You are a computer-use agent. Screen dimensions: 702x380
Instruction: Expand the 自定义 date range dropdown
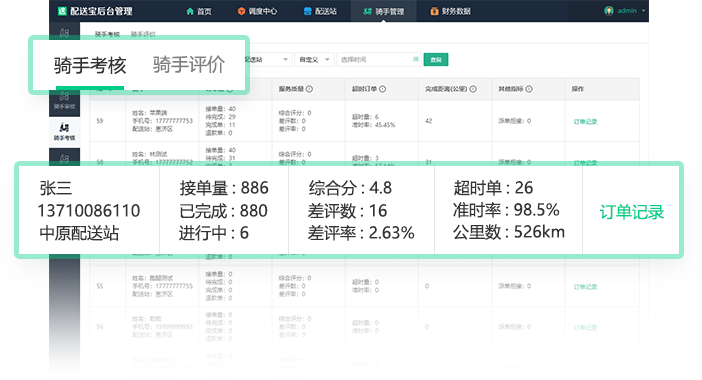pos(314,60)
